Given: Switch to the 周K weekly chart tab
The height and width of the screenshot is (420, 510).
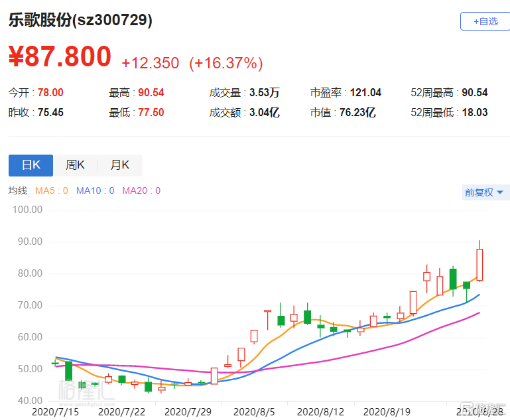Looking at the screenshot, I should tap(75, 165).
